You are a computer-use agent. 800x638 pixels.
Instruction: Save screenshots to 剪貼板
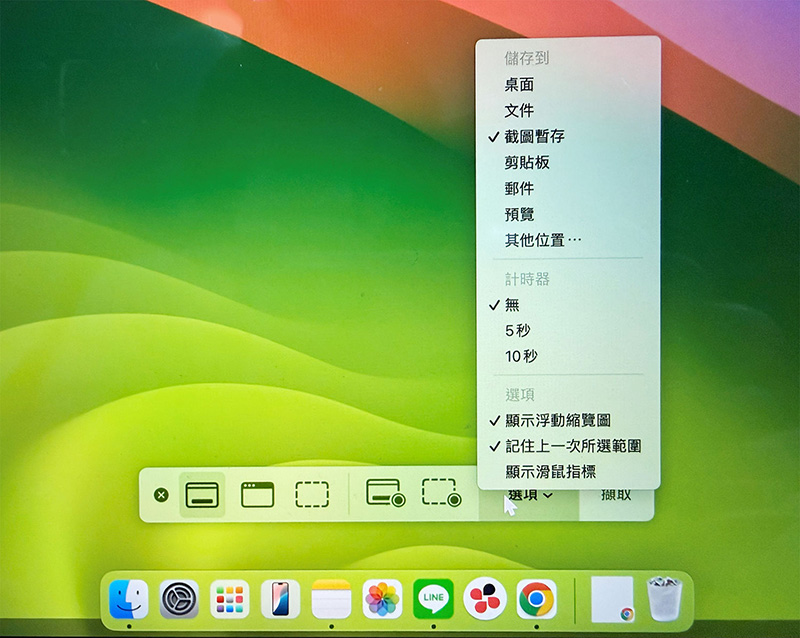tap(527, 162)
